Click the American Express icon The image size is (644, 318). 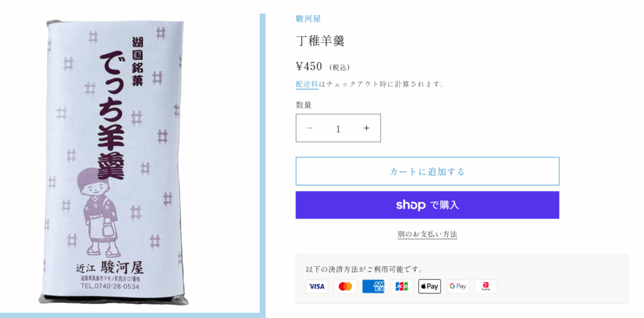pos(374,287)
